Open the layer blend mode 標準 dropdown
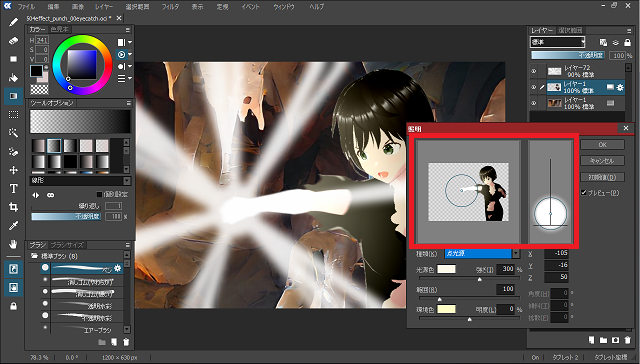This screenshot has width=640, height=364. point(558,42)
